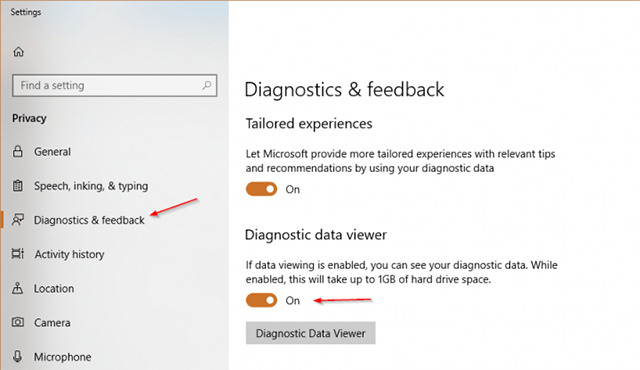640x370 pixels.
Task: Click the Microphone icon in sidebar
Action: 18,357
